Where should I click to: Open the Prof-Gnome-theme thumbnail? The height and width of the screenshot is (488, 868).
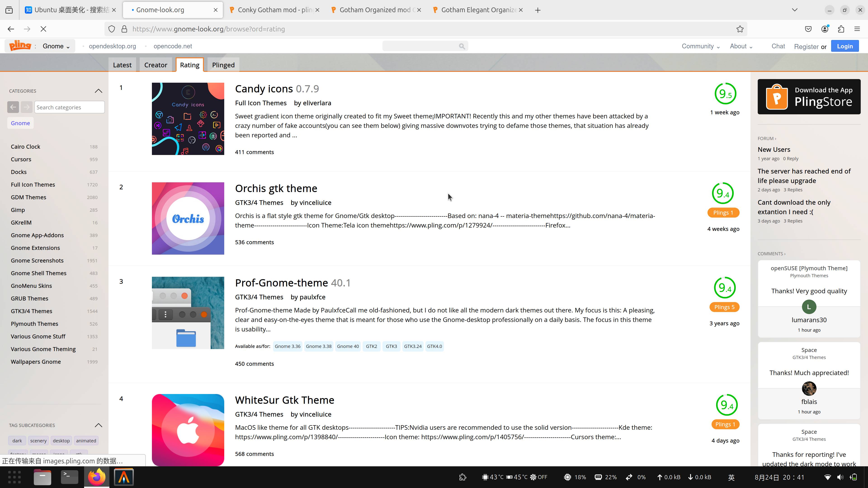pos(188,313)
